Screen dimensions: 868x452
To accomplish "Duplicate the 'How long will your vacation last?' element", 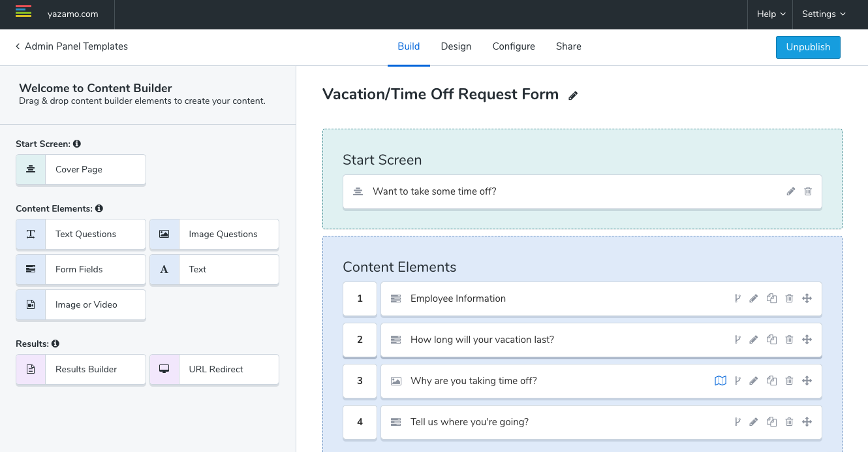I will 771,340.
